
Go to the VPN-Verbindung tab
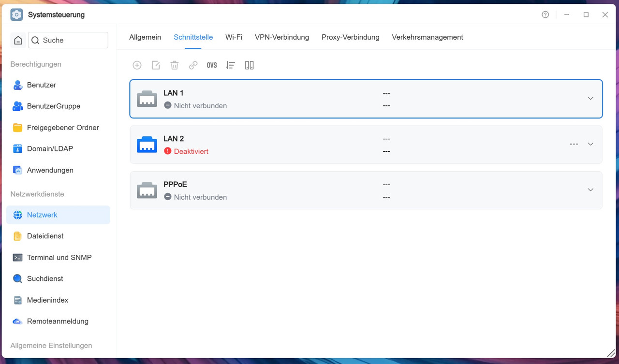(x=282, y=37)
